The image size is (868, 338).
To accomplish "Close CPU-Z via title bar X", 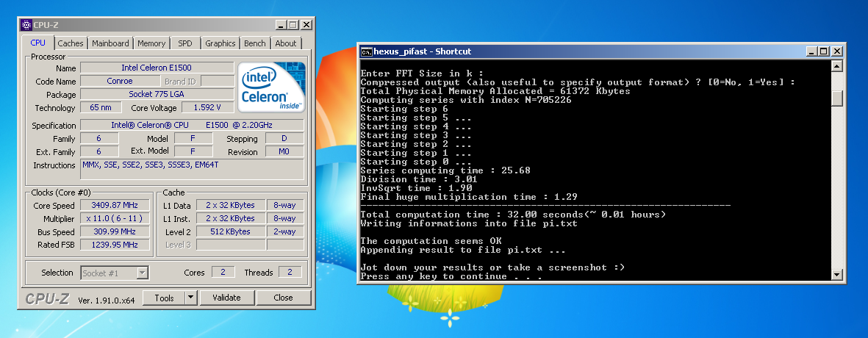I will point(306,25).
